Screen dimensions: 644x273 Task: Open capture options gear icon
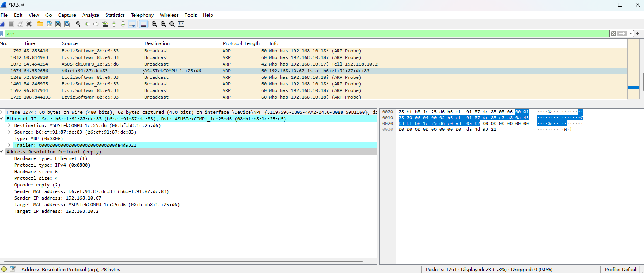(29, 24)
